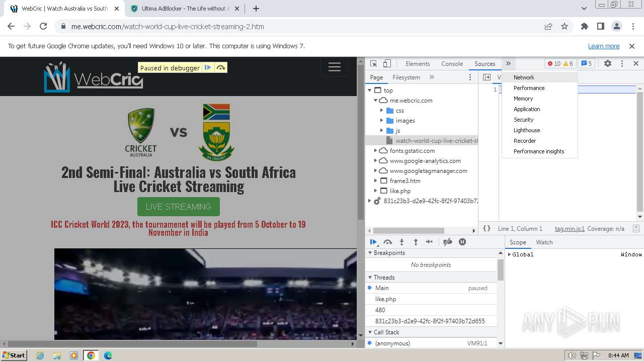Expand fonts.gstatic.com domain
The width and height of the screenshot is (644, 362).
(375, 151)
